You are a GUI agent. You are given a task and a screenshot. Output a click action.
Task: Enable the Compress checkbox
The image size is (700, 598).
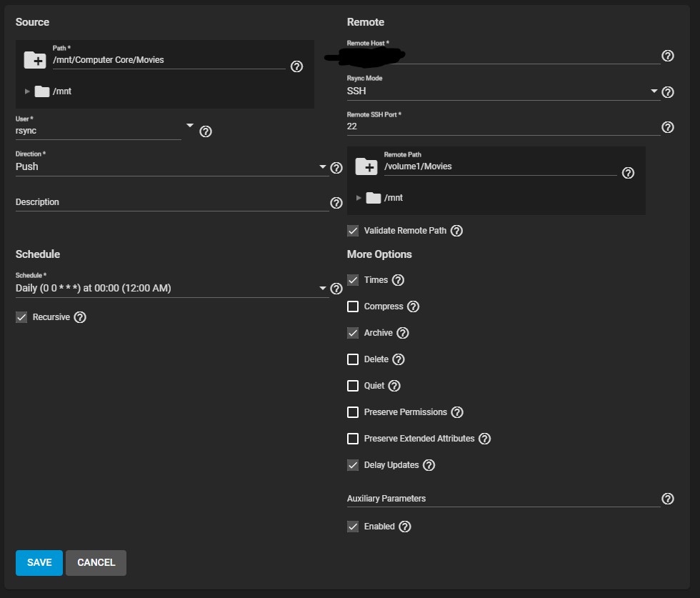(x=353, y=307)
